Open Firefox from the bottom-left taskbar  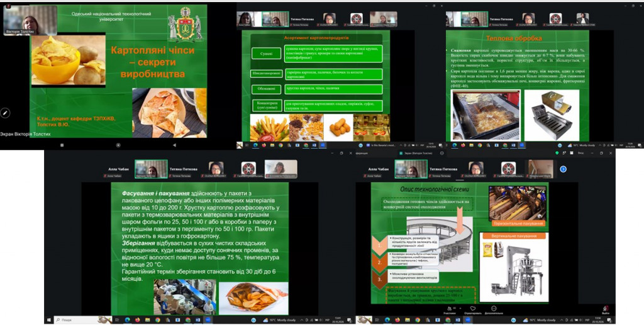(x=137, y=320)
